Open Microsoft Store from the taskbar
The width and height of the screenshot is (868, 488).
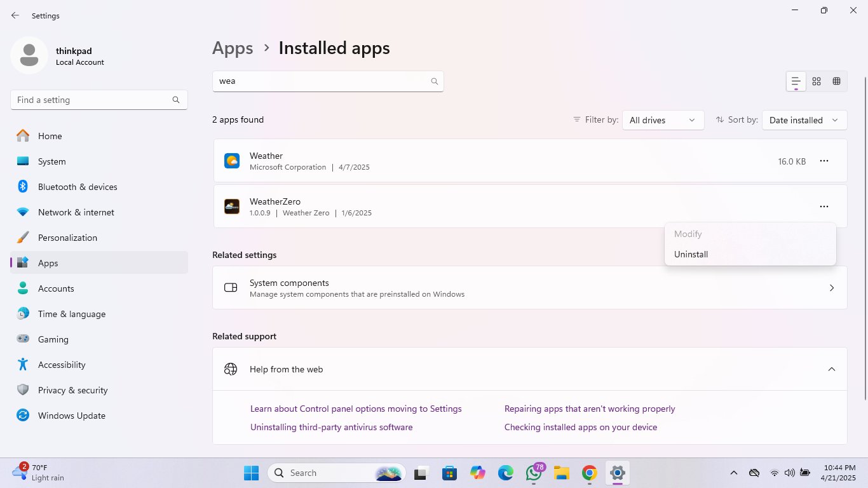pos(449,473)
